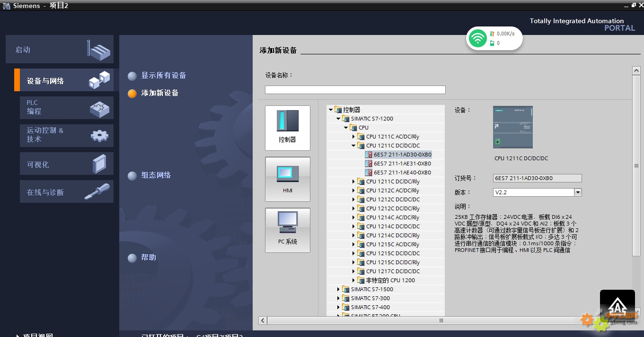Choose the HMI device type button

click(x=288, y=179)
